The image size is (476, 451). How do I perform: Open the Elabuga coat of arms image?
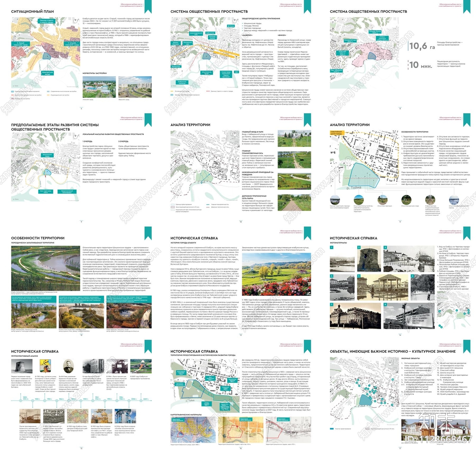[x=45, y=366]
